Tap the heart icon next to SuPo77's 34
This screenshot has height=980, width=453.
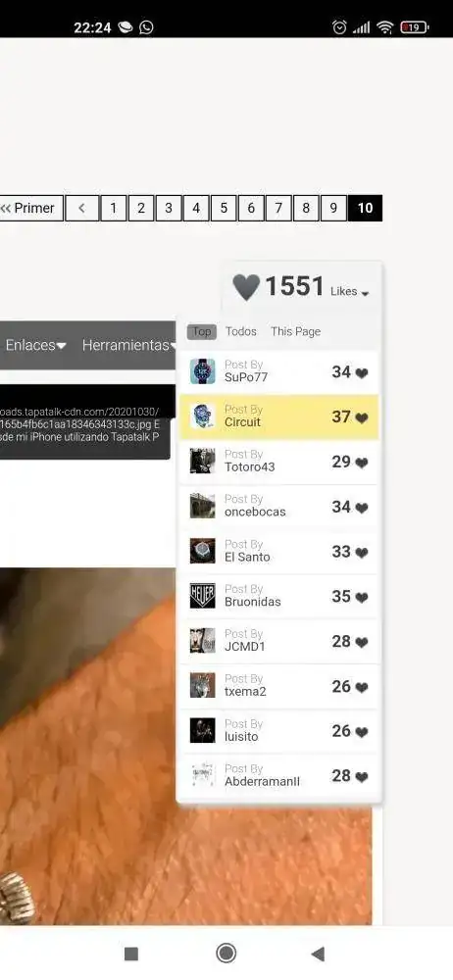coord(362,373)
